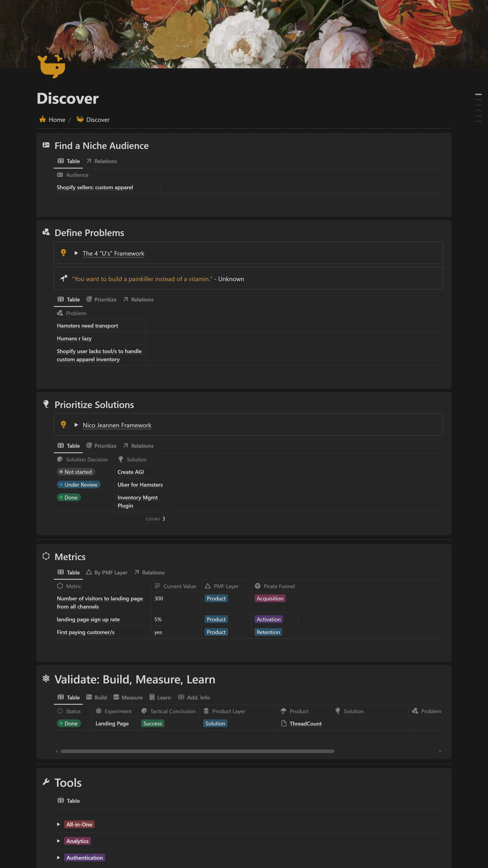Switch to Build tab in Validate

pyautogui.click(x=97, y=697)
